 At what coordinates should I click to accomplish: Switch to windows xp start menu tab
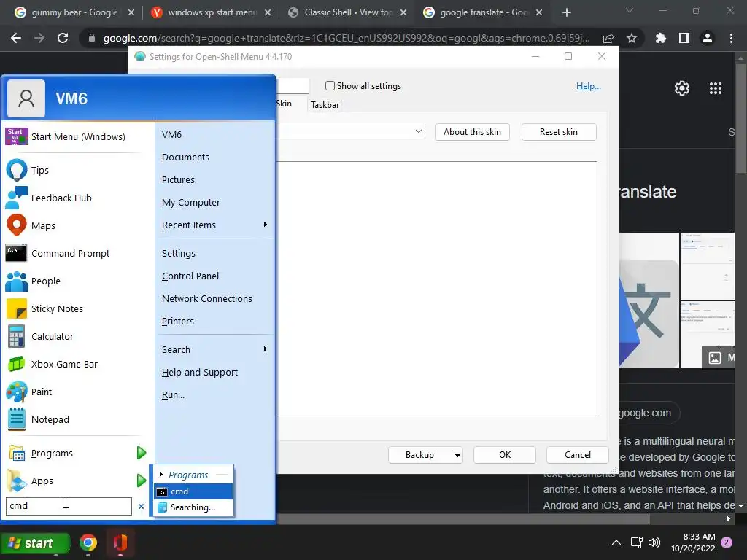click(x=212, y=12)
